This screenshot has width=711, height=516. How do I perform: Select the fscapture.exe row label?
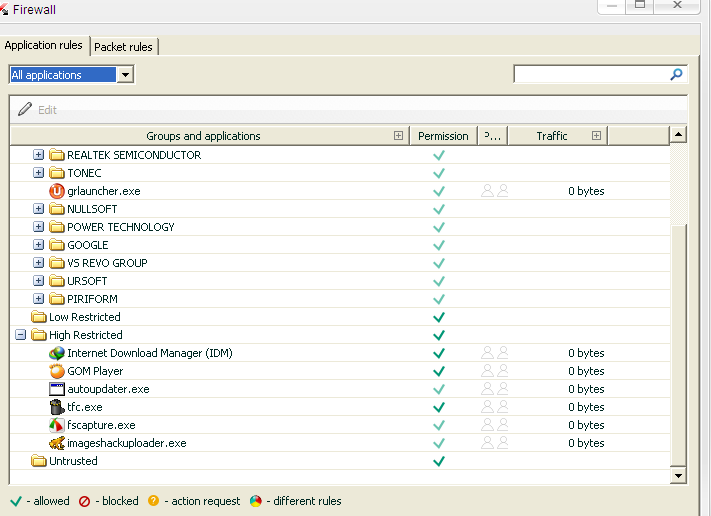[x=101, y=425]
